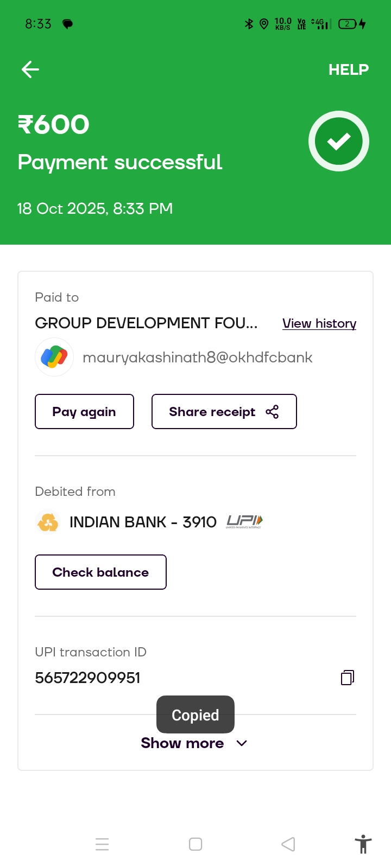Tap the mauryakashinath8@okhdfcbank UPI address
Image resolution: width=391 pixels, height=868 pixels.
[198, 358]
